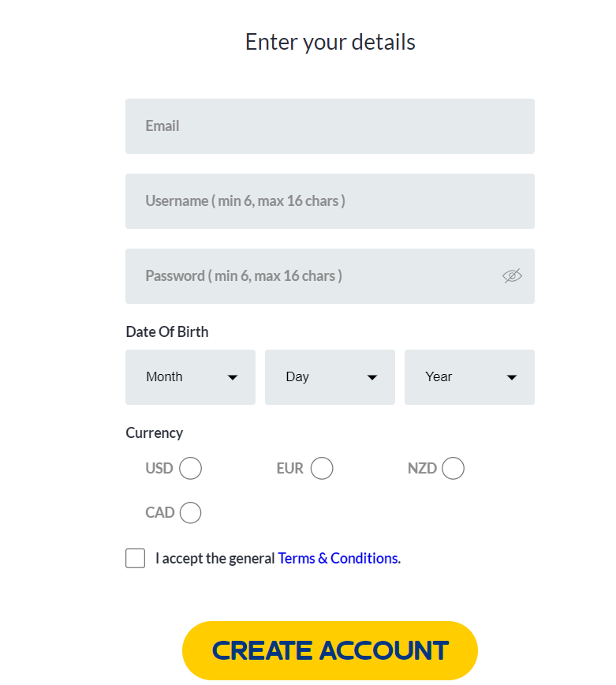Image resolution: width=616 pixels, height=685 pixels.
Task: Select EUR as your currency
Action: click(322, 468)
